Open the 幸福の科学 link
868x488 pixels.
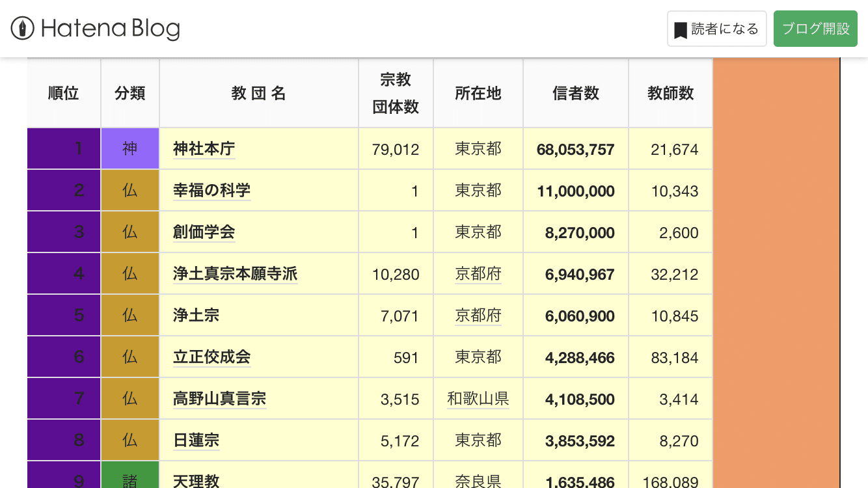[211, 191]
